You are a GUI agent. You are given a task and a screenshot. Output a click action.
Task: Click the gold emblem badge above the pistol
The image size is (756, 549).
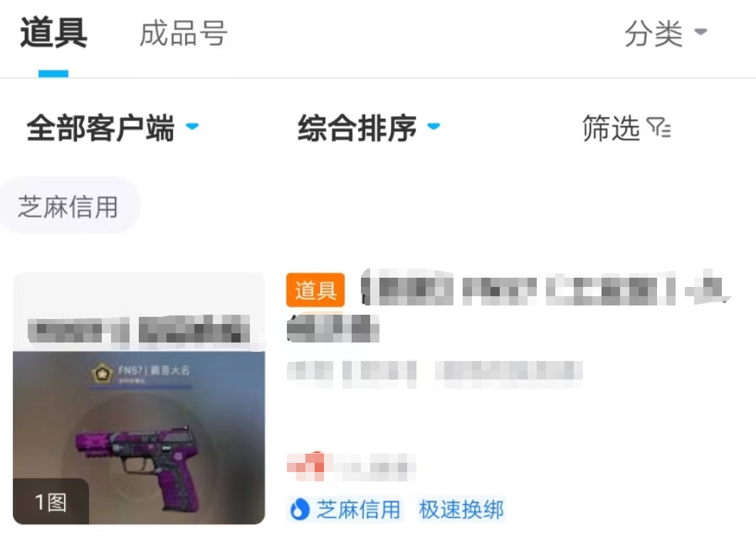[102, 373]
